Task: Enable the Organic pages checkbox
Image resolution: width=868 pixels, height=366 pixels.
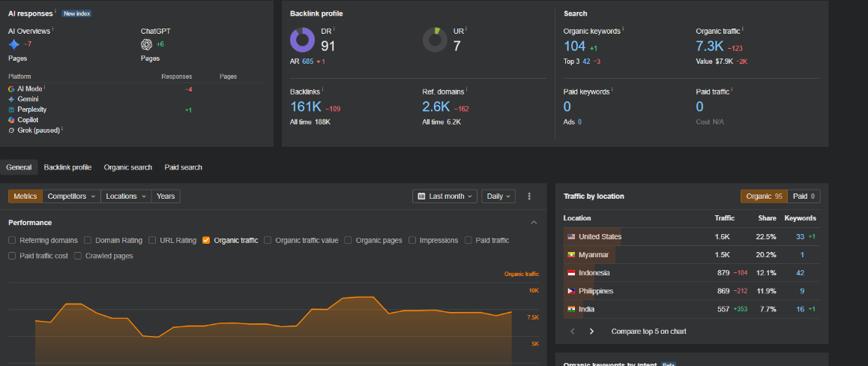Action: point(349,240)
